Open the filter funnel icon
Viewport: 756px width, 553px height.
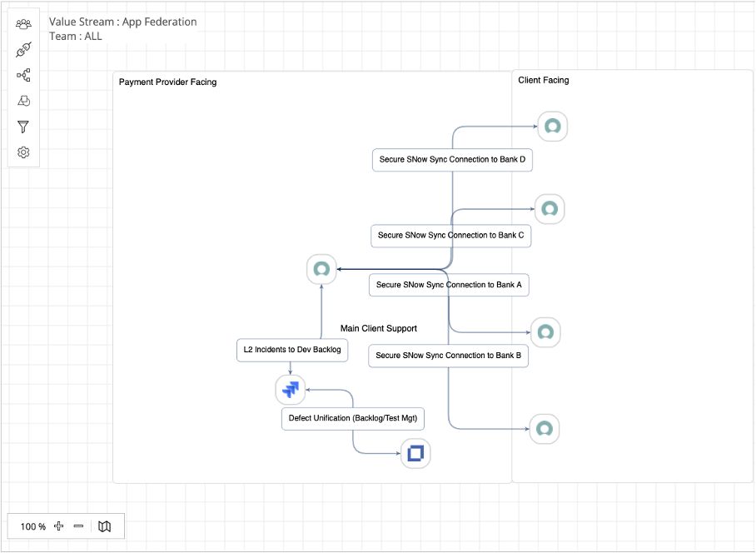(x=23, y=127)
